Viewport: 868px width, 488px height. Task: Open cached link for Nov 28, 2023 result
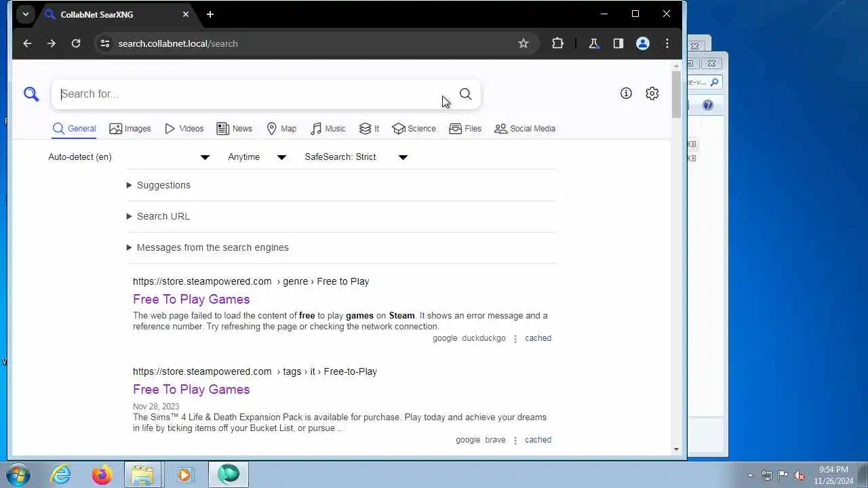(x=538, y=440)
